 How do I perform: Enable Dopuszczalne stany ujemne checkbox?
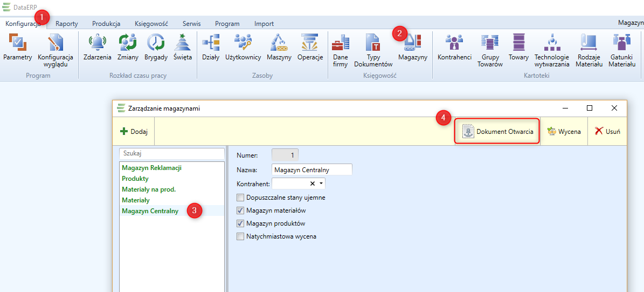[240, 198]
